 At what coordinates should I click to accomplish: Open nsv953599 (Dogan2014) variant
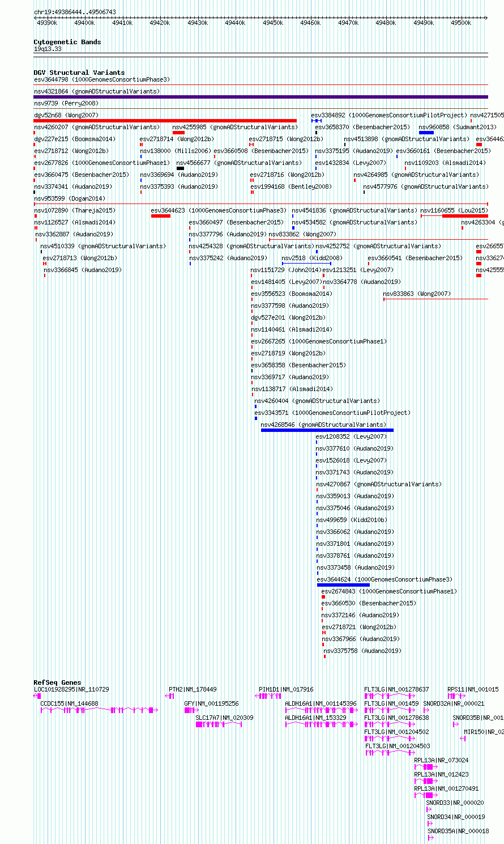click(69, 198)
